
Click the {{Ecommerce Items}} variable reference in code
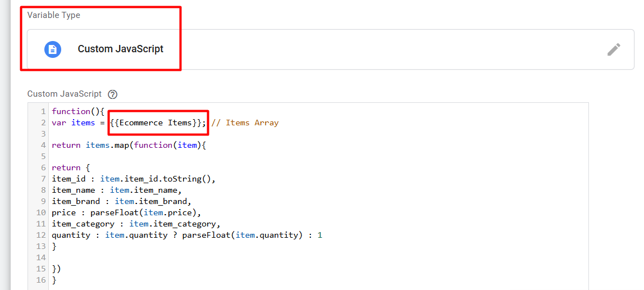(x=158, y=123)
